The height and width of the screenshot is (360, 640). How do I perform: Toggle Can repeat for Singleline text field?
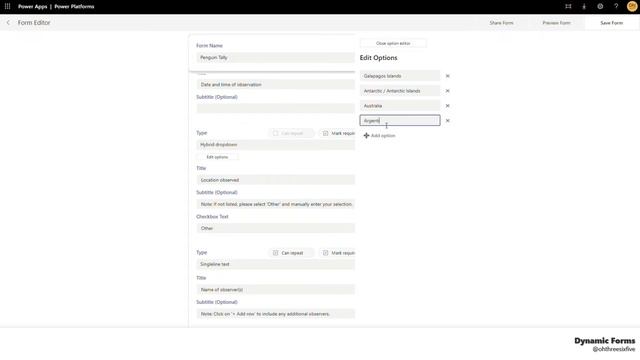(276, 253)
